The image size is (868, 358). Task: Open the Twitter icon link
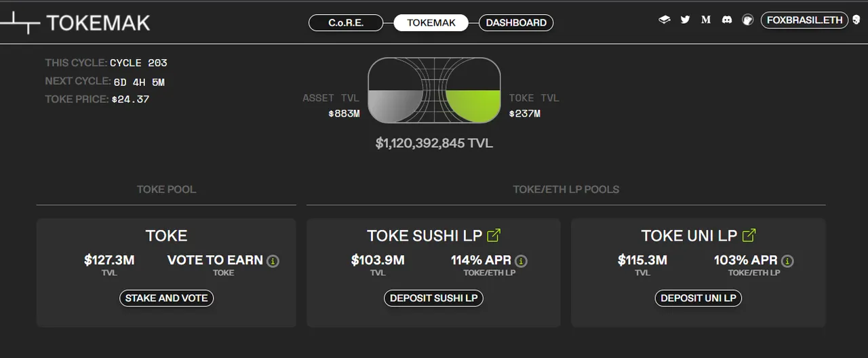point(685,20)
